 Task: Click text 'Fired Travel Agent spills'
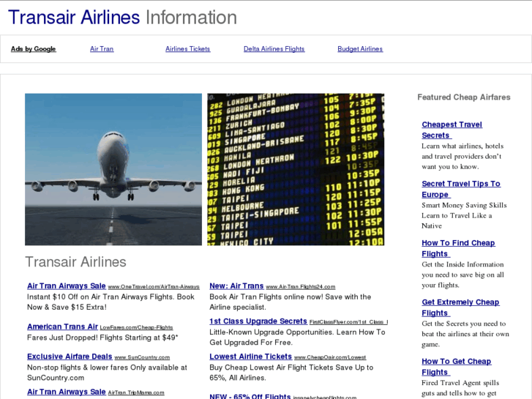(x=460, y=383)
